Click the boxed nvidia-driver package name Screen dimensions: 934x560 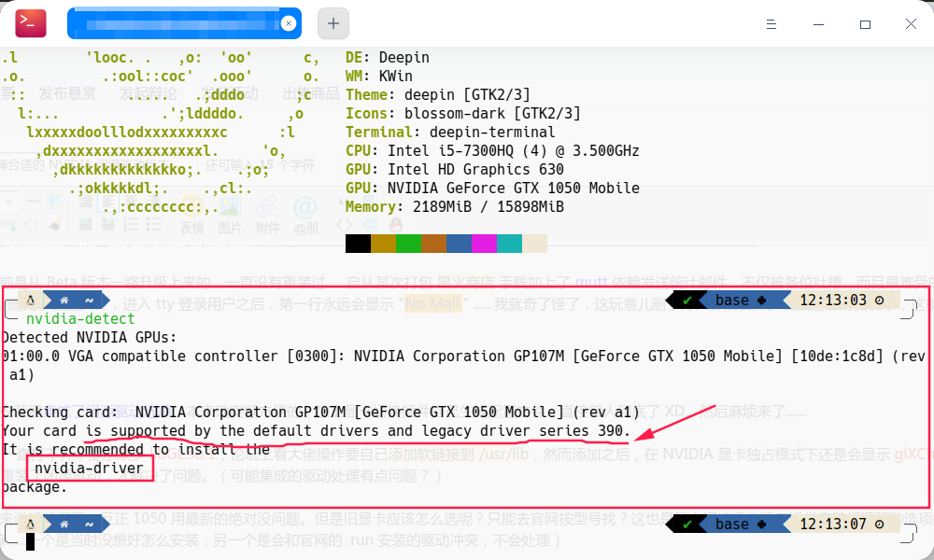point(90,469)
